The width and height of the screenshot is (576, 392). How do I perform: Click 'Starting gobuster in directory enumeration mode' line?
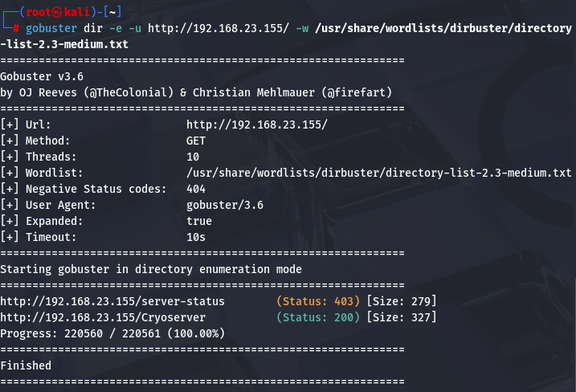[x=151, y=269]
